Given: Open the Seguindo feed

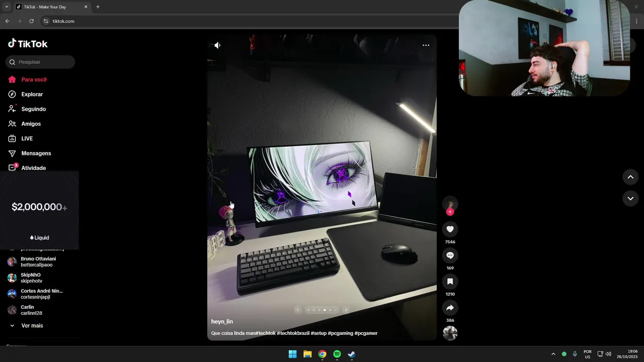Looking at the screenshot, I should pos(27,109).
